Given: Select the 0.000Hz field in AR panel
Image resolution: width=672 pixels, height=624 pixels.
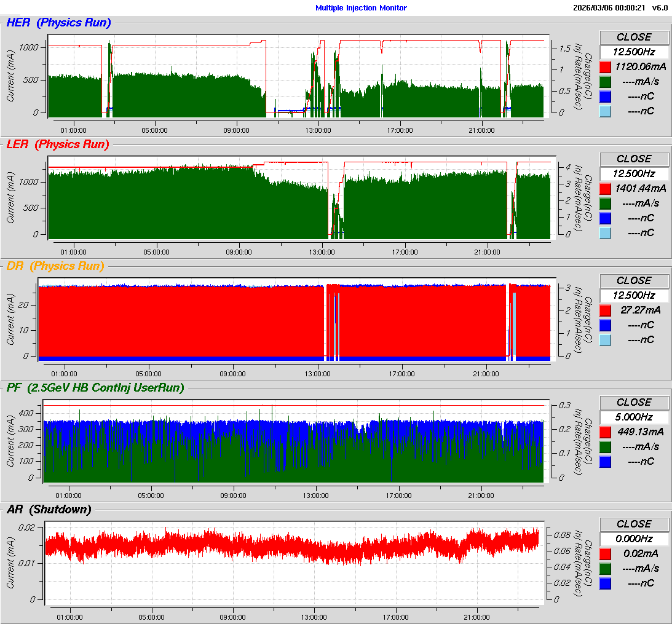Looking at the screenshot, I should [x=633, y=539].
